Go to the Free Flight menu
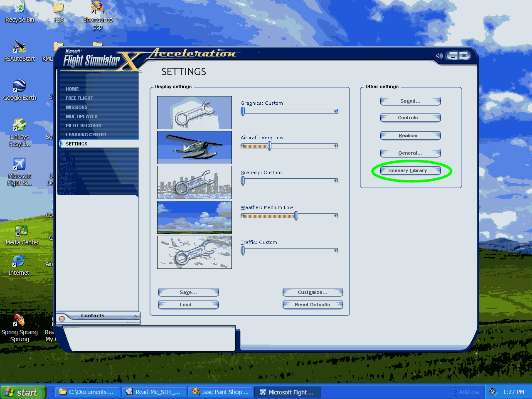532x399 pixels. coord(79,98)
